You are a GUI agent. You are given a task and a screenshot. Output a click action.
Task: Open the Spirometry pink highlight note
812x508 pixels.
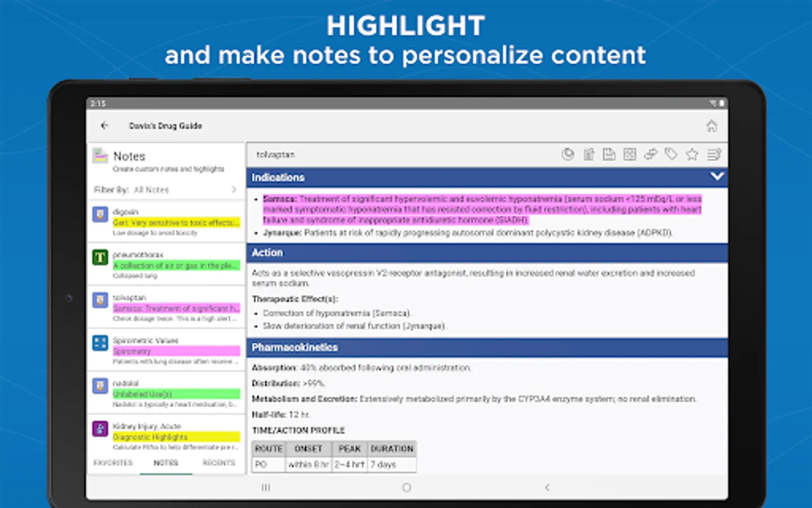(x=176, y=351)
